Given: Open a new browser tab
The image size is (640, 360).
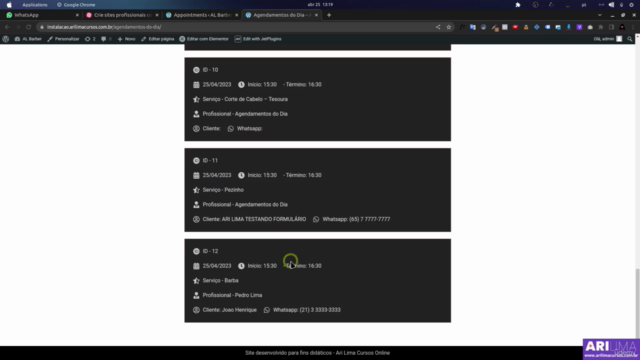Looking at the screenshot, I should (x=329, y=15).
